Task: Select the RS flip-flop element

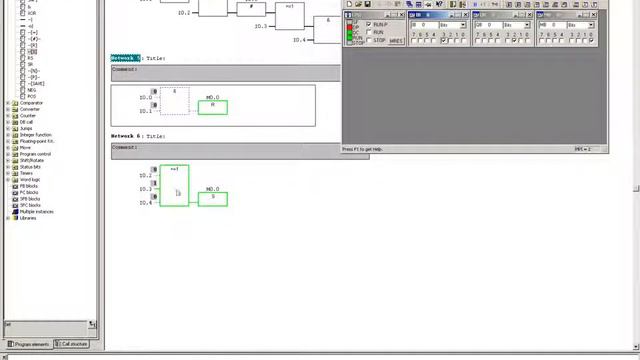Action: point(30,58)
